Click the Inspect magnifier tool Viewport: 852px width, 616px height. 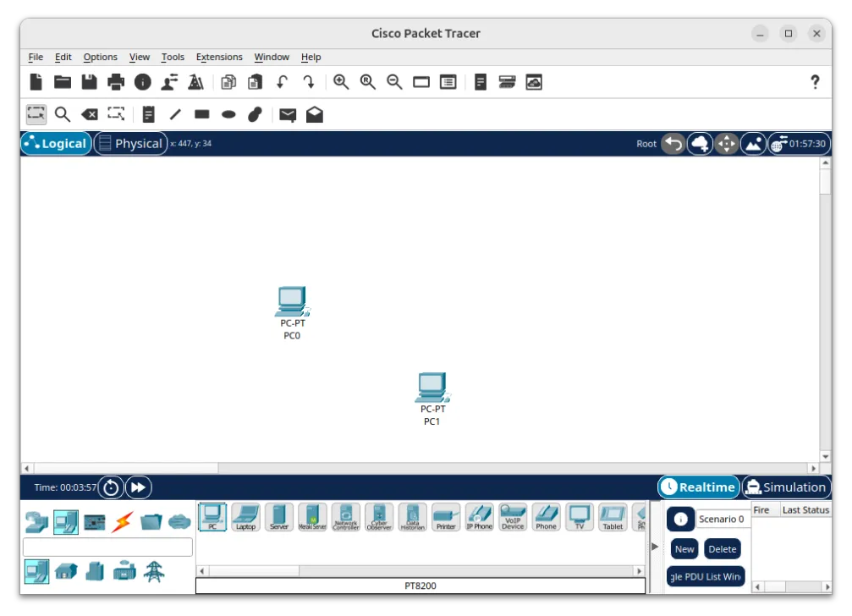tap(63, 114)
